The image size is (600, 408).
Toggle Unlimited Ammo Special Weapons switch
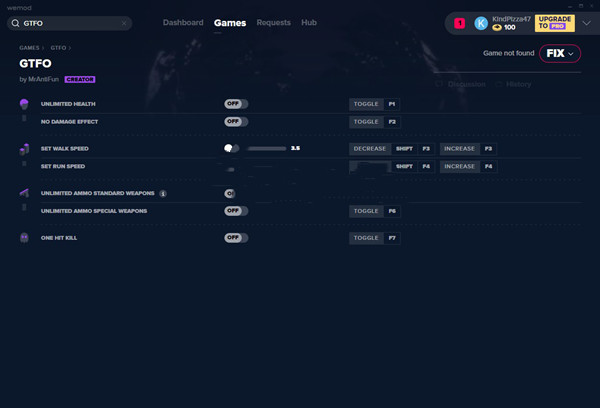(x=236, y=211)
